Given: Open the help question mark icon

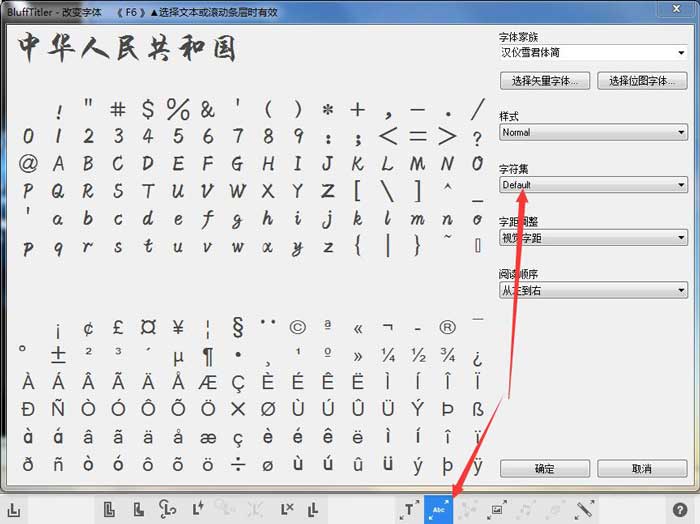Looking at the screenshot, I should pyautogui.click(x=680, y=509).
